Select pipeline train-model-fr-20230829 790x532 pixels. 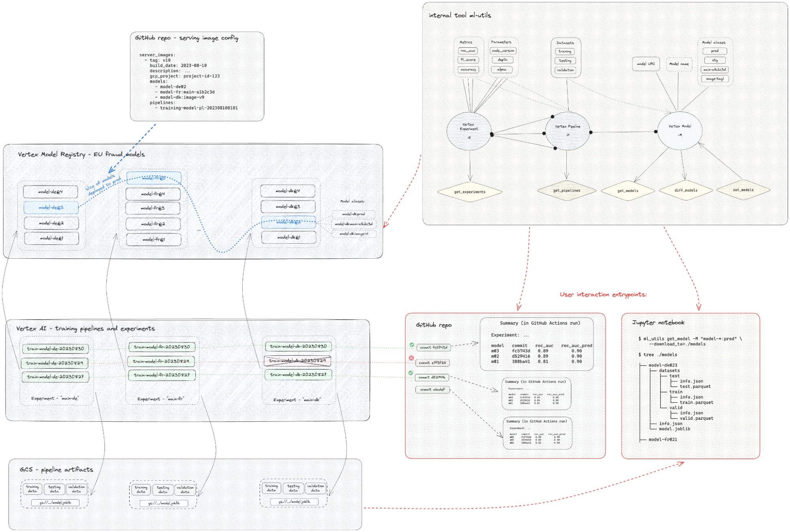coord(161,361)
